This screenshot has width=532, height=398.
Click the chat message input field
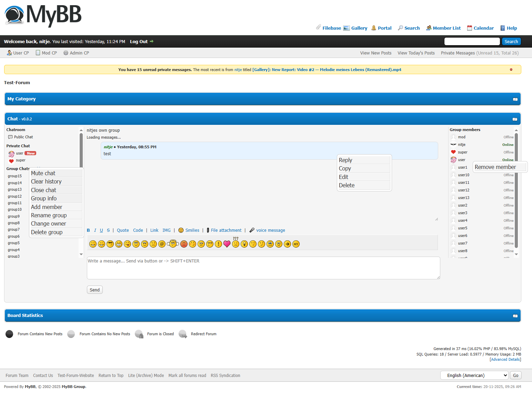(263, 268)
